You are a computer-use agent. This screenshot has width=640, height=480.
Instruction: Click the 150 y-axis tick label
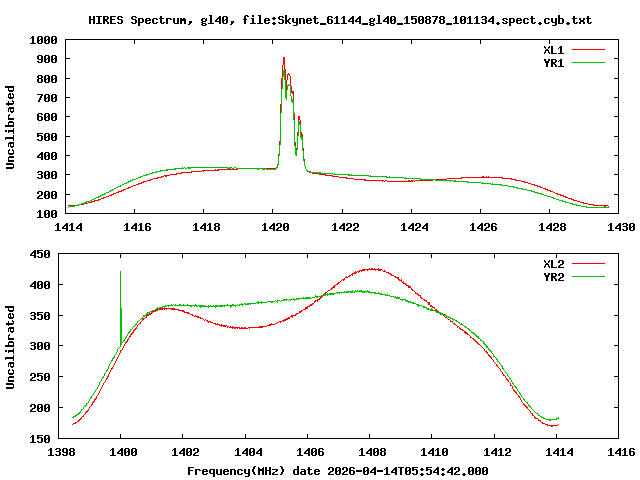pyautogui.click(x=40, y=439)
